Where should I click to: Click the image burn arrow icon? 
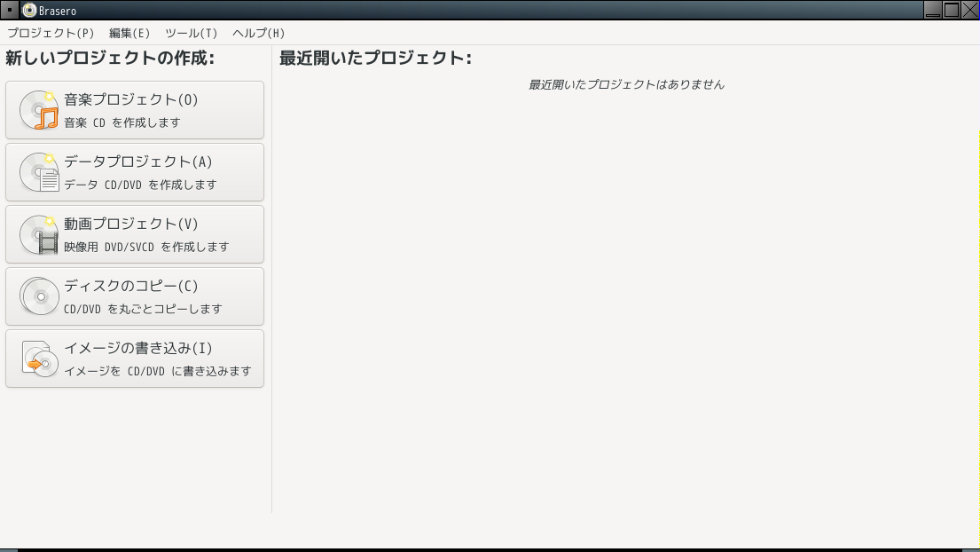pos(39,359)
